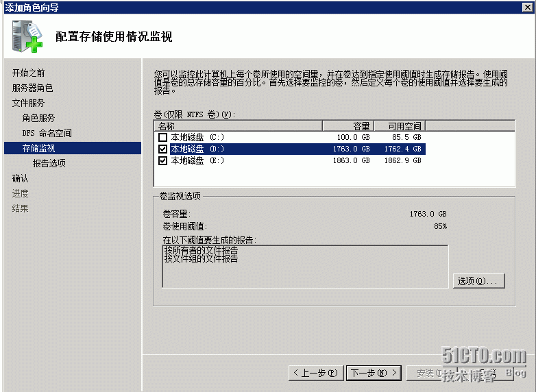Select the 本地磁盘 (D:) row name
The height and width of the screenshot is (392, 536).
click(x=197, y=149)
